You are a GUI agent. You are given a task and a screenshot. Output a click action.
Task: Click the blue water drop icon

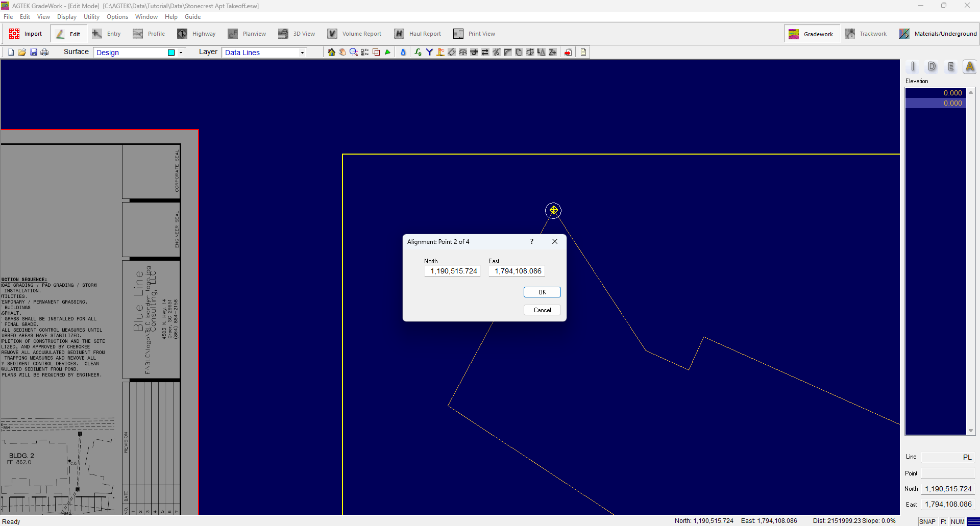[403, 52]
